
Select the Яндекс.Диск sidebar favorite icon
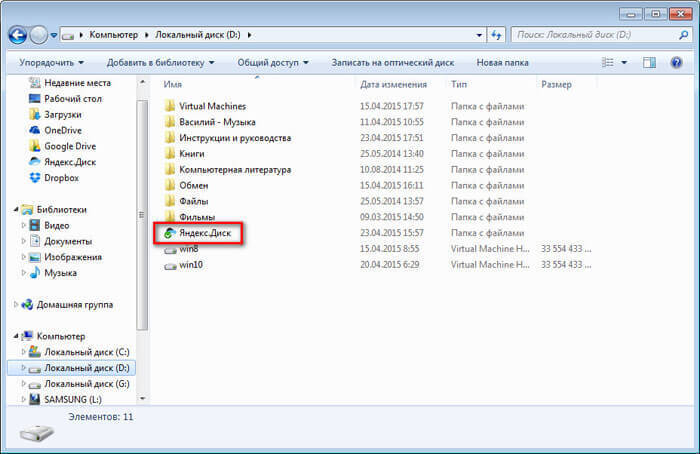coord(34,162)
